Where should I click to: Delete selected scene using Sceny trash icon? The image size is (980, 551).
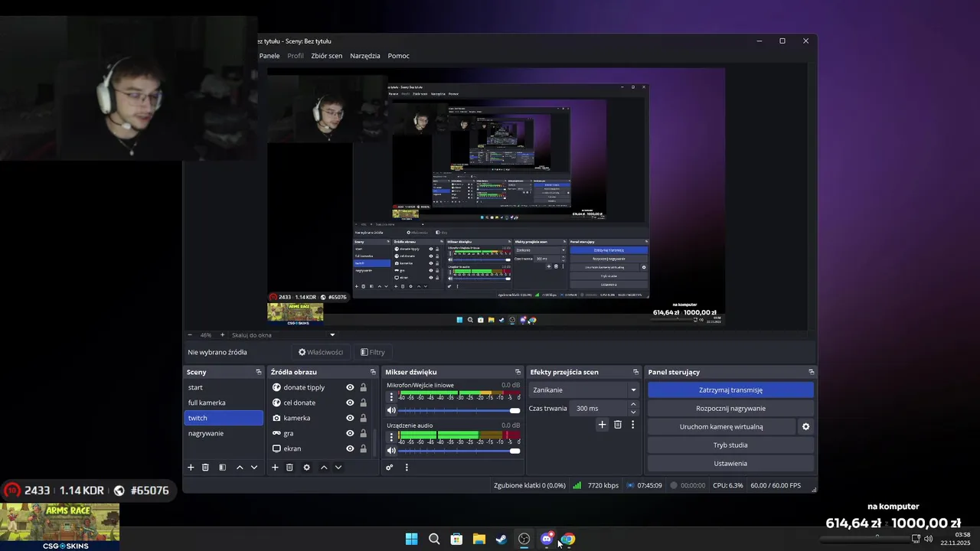tap(205, 468)
